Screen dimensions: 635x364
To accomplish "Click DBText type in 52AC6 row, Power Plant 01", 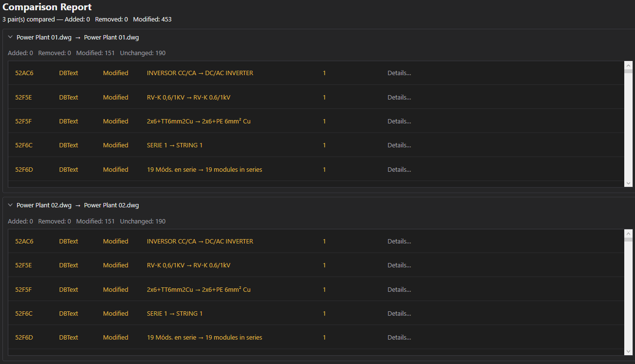I will pos(68,73).
